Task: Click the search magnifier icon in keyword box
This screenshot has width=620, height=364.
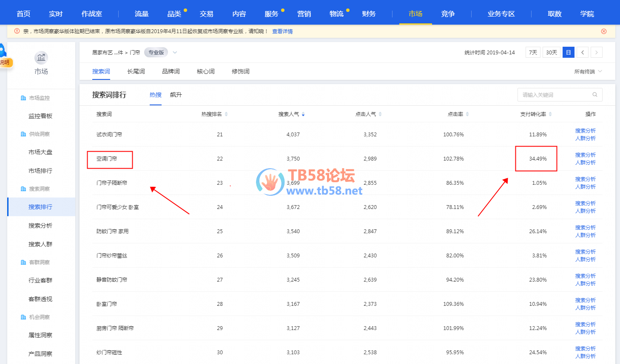Action: (595, 95)
